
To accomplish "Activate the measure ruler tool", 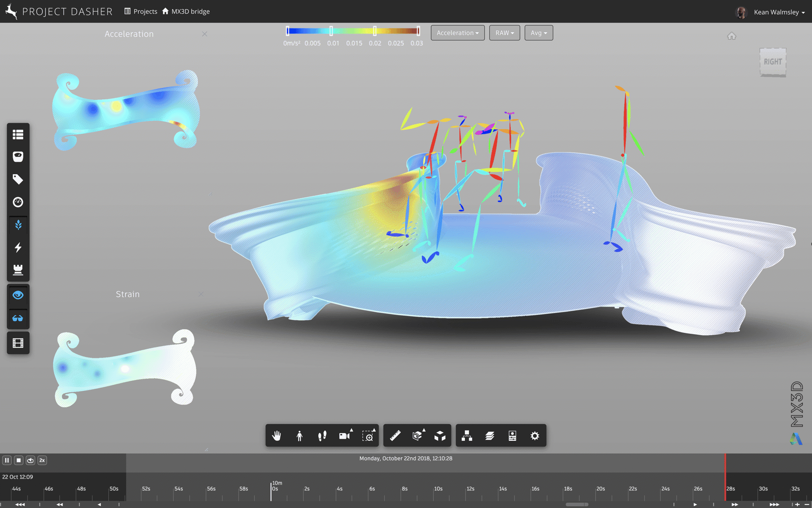I will pos(394,435).
